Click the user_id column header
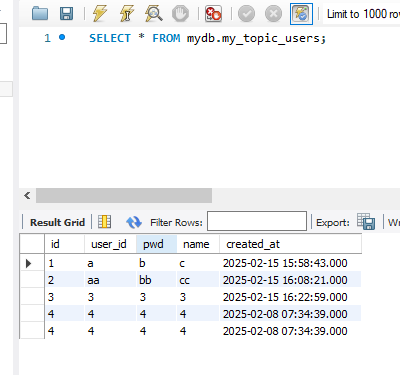 coord(110,244)
